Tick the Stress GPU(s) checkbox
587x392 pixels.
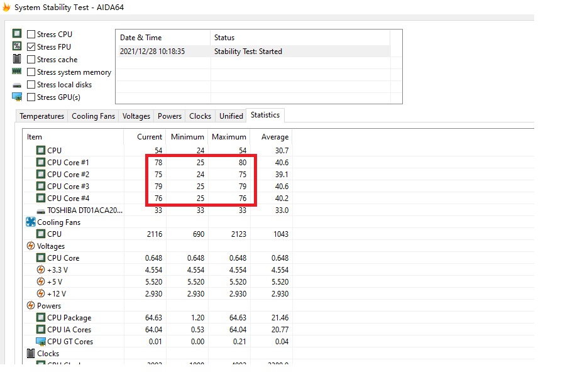tap(31, 97)
